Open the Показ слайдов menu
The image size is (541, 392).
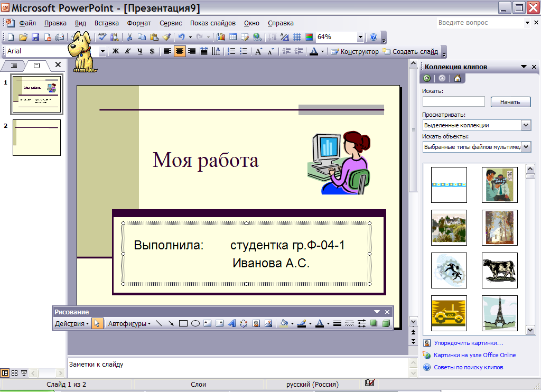click(x=213, y=23)
